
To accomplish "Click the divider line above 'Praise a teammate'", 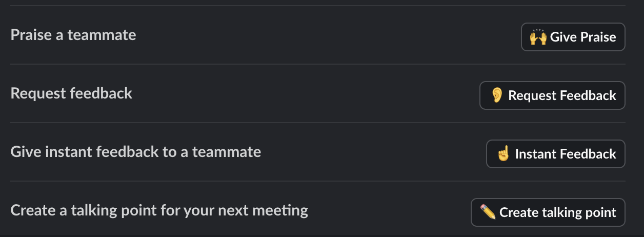I will coord(318,6).
